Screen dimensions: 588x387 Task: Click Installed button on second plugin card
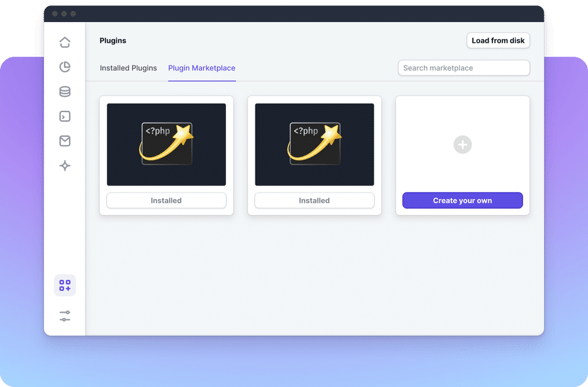[x=314, y=200]
